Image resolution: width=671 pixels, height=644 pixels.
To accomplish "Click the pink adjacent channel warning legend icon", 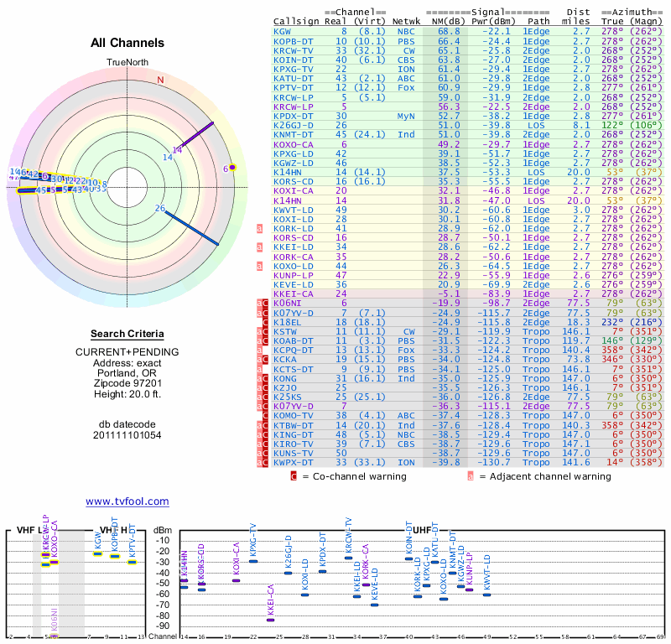I will [x=471, y=476].
